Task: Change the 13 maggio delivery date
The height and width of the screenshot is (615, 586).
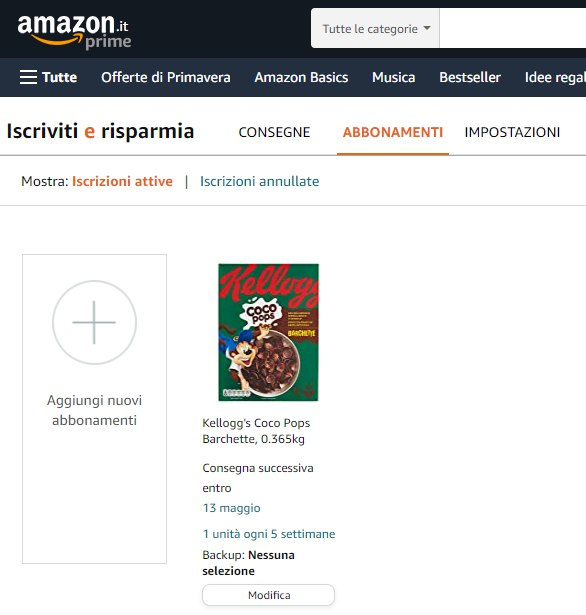Action: 231,508
